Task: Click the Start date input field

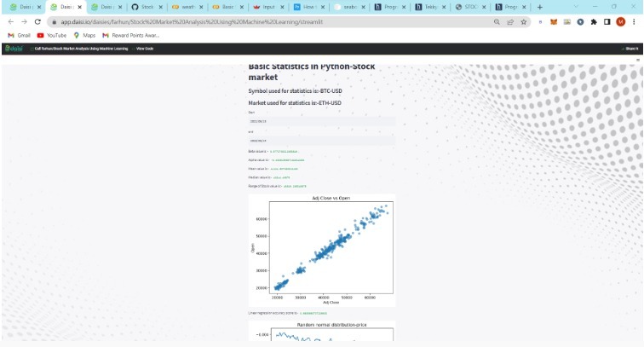Action: (x=322, y=121)
